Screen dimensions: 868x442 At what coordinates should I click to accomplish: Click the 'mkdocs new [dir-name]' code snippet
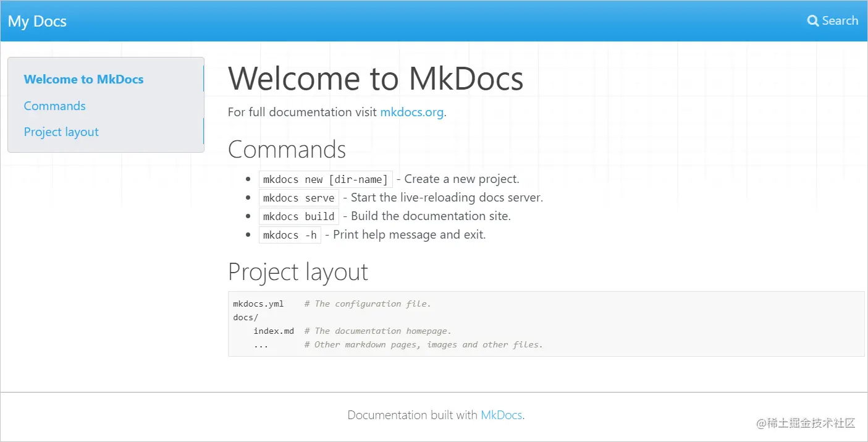point(326,179)
